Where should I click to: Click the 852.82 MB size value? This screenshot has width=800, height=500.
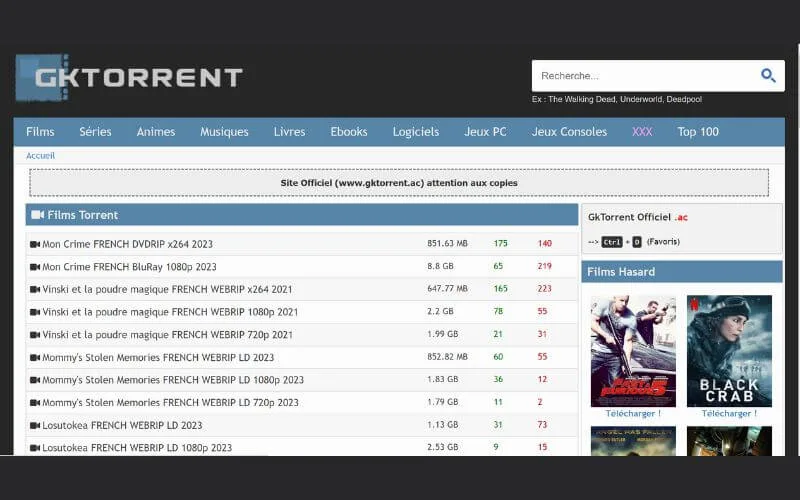(447, 357)
